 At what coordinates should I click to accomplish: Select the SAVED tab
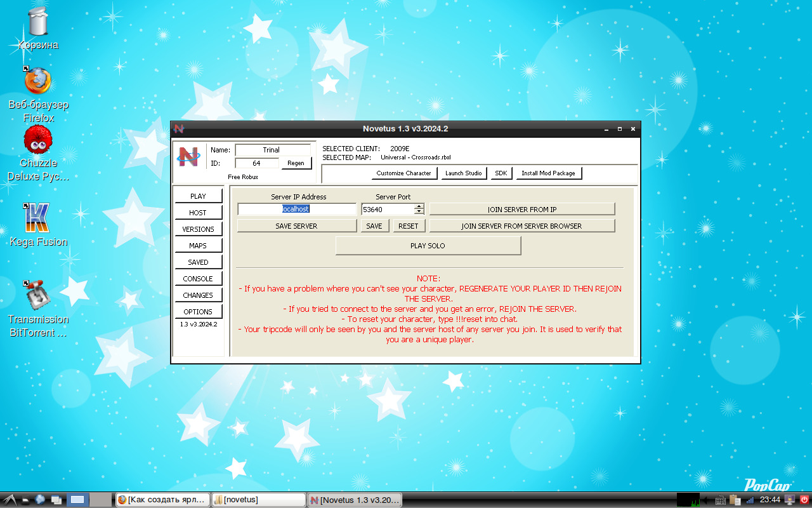199,262
